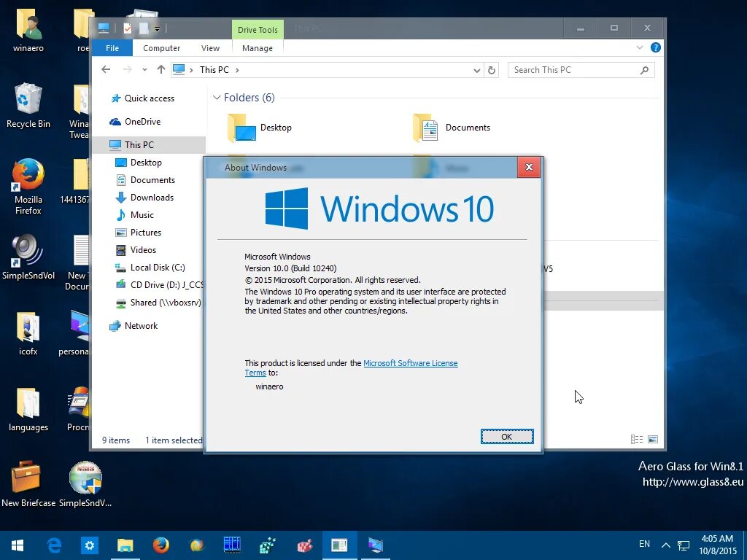Select the Recycle Bin desktop icon

[28, 106]
